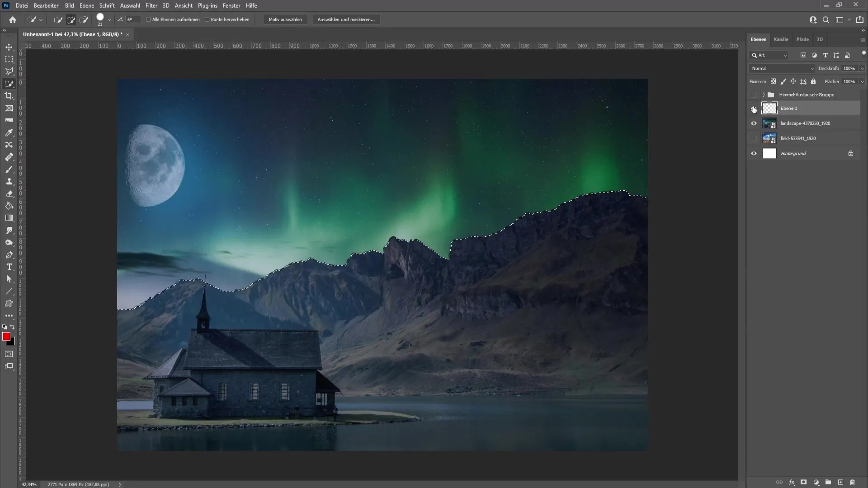Viewport: 868px width, 488px height.
Task: Toggle visibility of Ebene 1 layer
Action: click(x=754, y=108)
